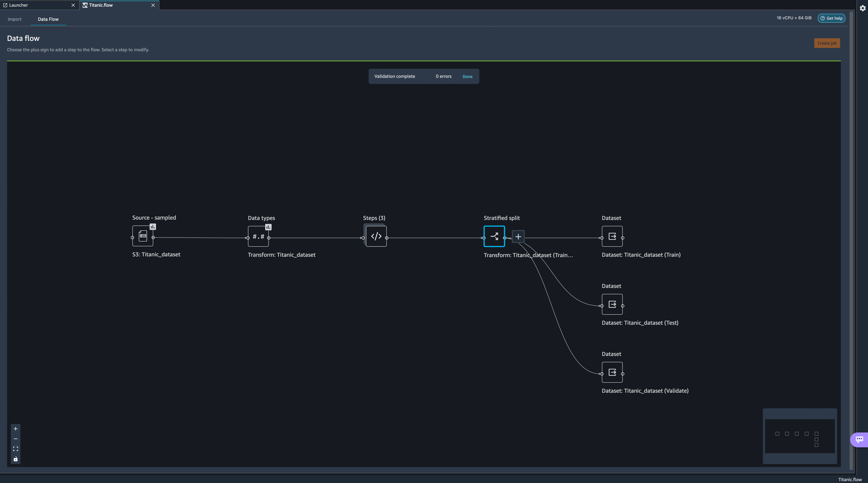Screen dimensions: 868x483
Task: Zoom in on the flow canvas
Action: click(15, 429)
